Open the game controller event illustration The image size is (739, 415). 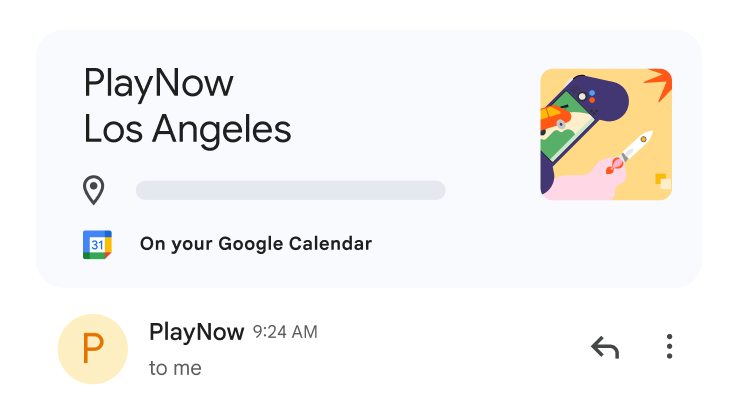click(x=605, y=134)
